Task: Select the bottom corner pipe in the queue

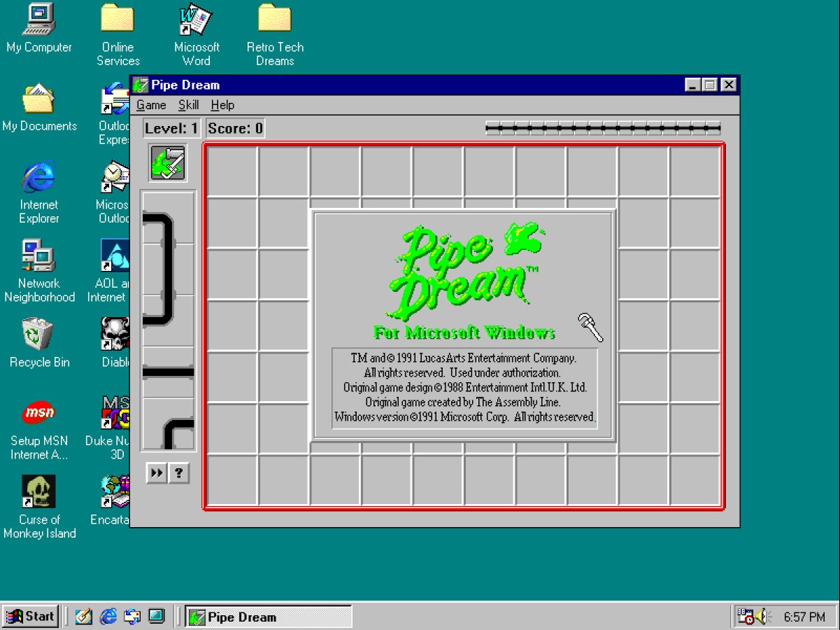Action: [168, 424]
